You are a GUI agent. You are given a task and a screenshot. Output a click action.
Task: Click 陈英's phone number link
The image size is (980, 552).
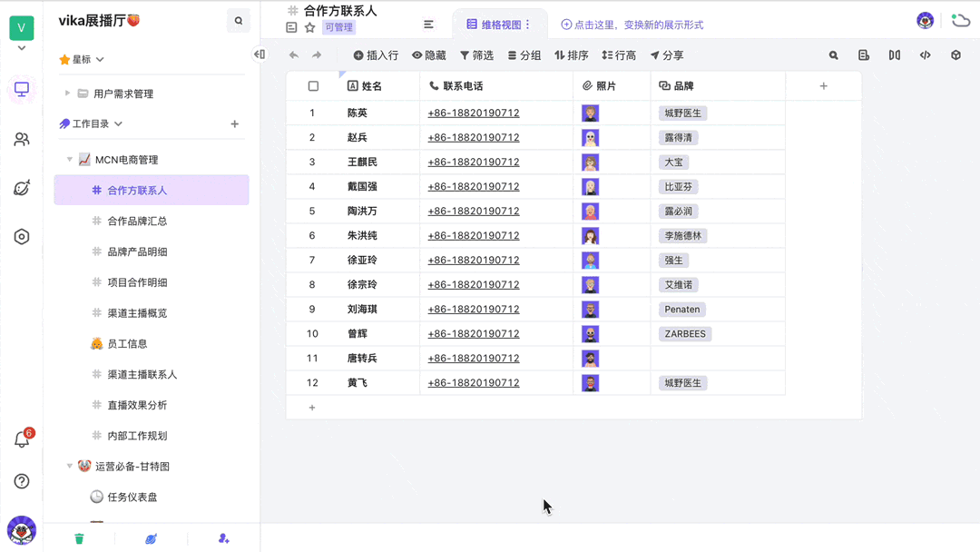(x=473, y=113)
